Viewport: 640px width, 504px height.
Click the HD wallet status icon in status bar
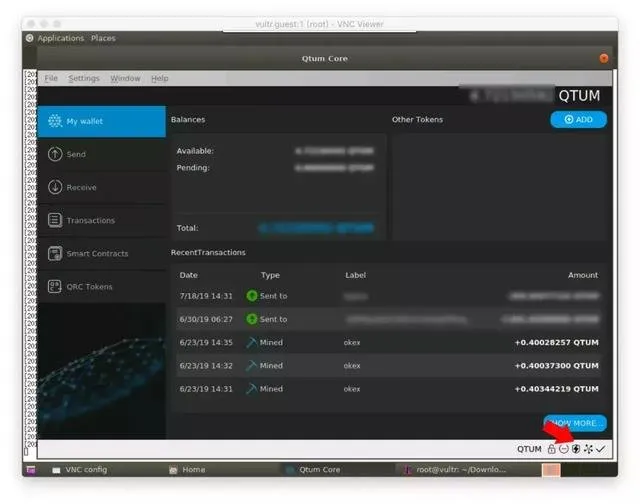click(564, 449)
